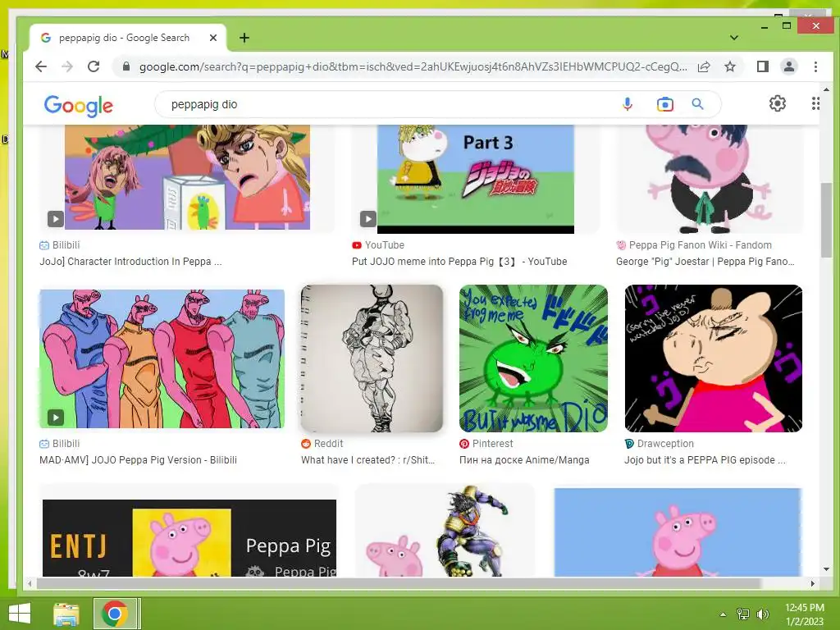The width and height of the screenshot is (840, 630).
Task: Expand the tab search chevron
Action: tap(734, 38)
